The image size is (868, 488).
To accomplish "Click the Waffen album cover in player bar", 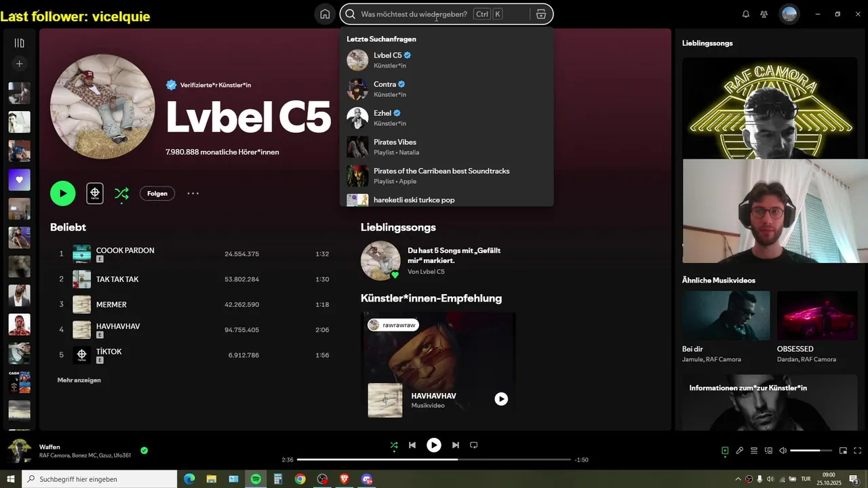I will tap(19, 451).
